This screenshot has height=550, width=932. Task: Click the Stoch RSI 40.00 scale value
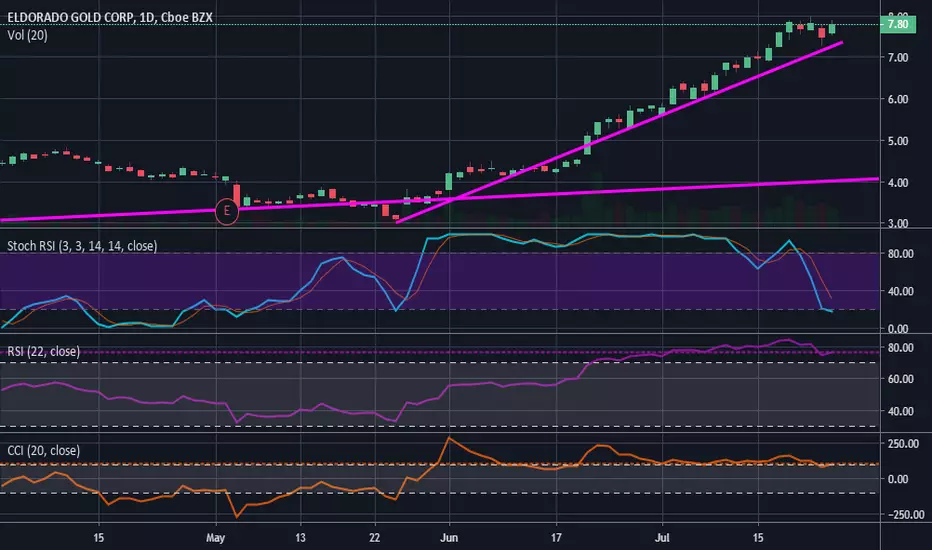(x=900, y=291)
